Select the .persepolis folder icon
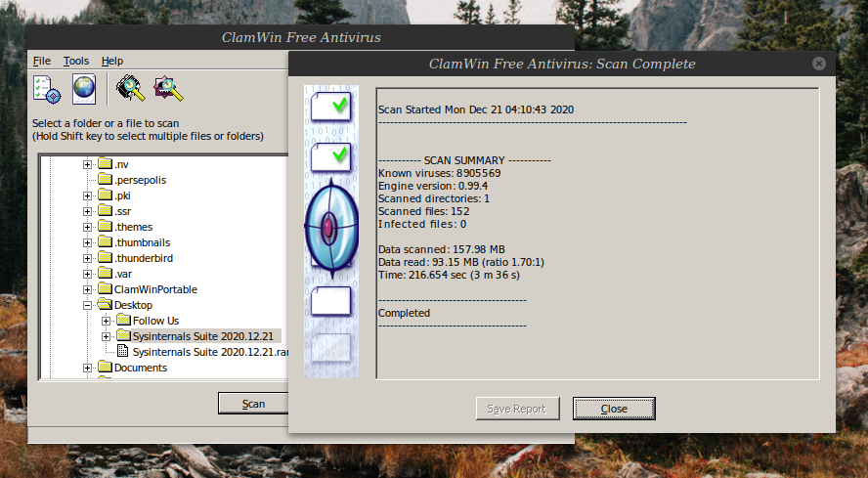The height and width of the screenshot is (478, 868). (106, 179)
